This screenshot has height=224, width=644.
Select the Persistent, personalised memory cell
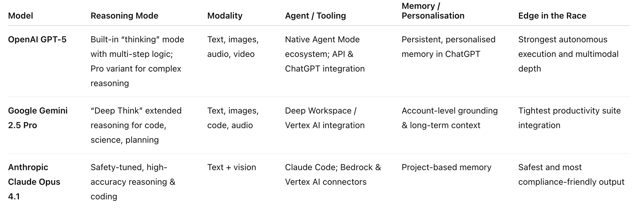(x=448, y=47)
